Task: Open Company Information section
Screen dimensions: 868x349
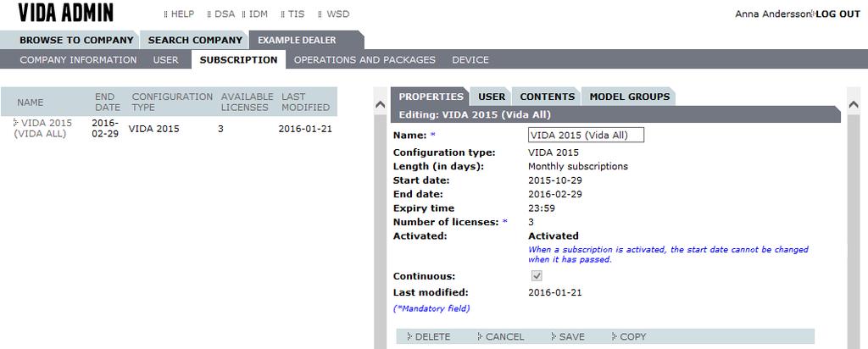Action: [x=78, y=60]
